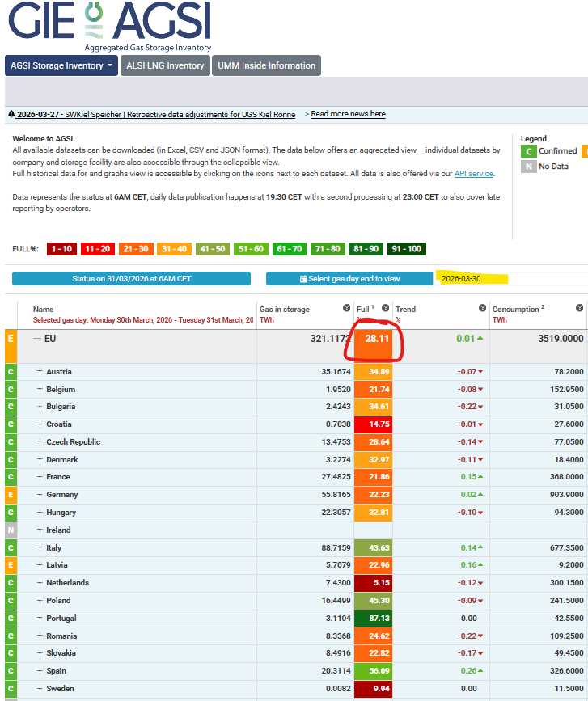Click Germany consumption value 903.9000
The image size is (588, 701).
coord(566,495)
